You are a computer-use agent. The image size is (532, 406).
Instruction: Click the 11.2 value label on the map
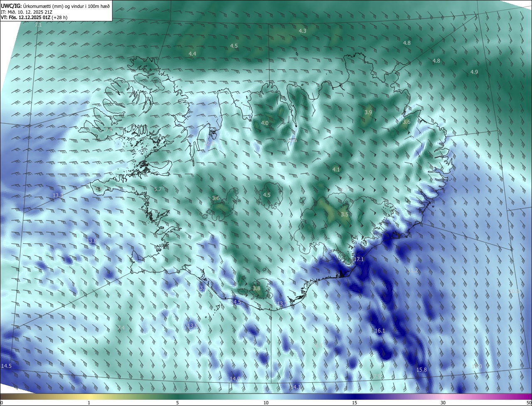[413, 271]
